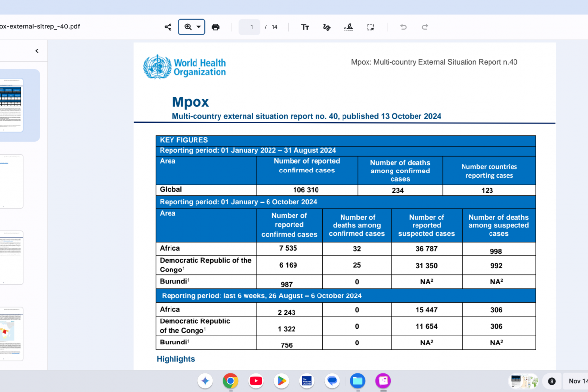
Task: Choose the signature tool in the toolbar
Action: tap(348, 27)
